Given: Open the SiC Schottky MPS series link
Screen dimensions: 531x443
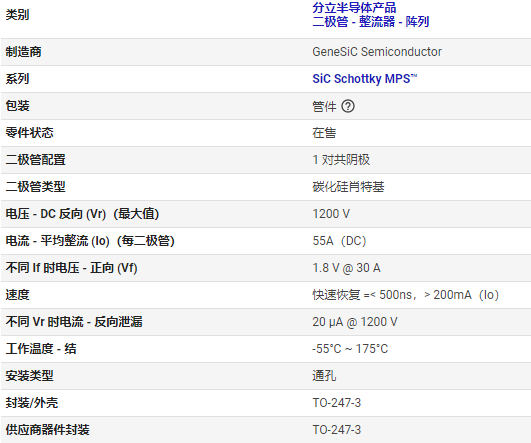Looking at the screenshot, I should [x=365, y=79].
